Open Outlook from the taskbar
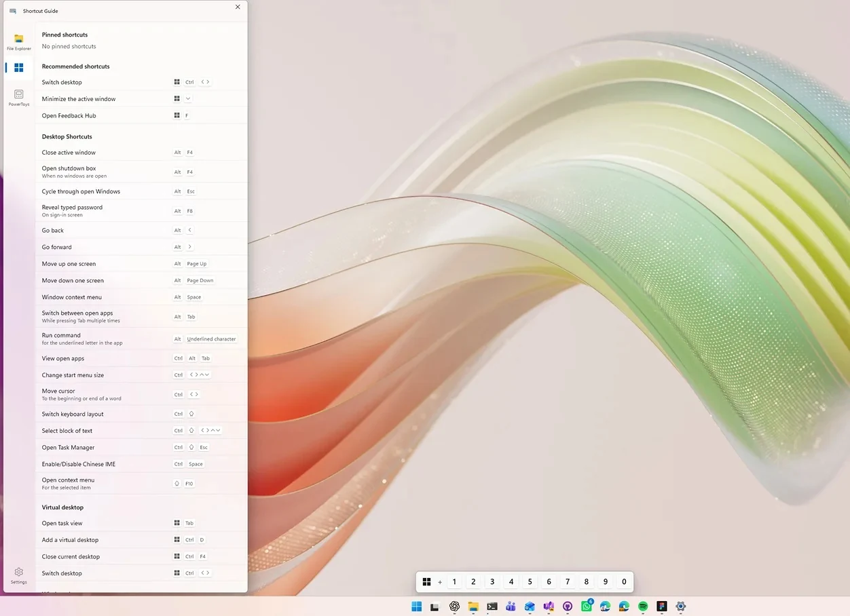The height and width of the screenshot is (616, 850). [x=530, y=607]
